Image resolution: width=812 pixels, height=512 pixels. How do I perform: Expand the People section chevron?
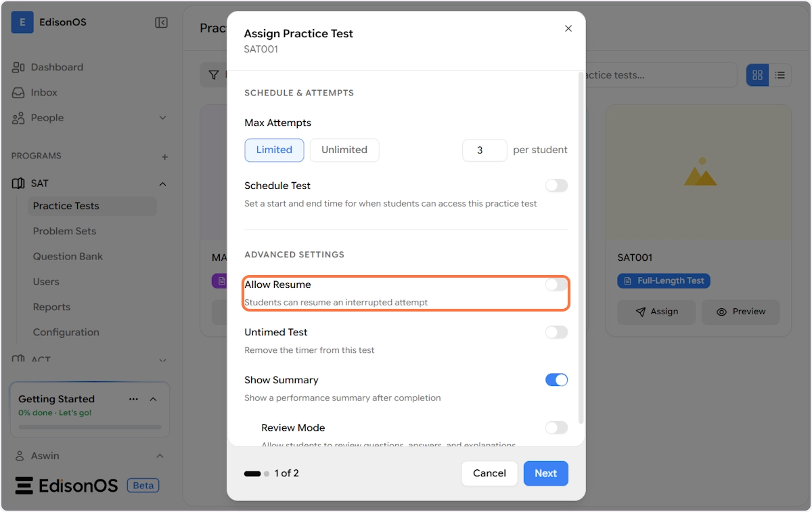click(x=162, y=118)
